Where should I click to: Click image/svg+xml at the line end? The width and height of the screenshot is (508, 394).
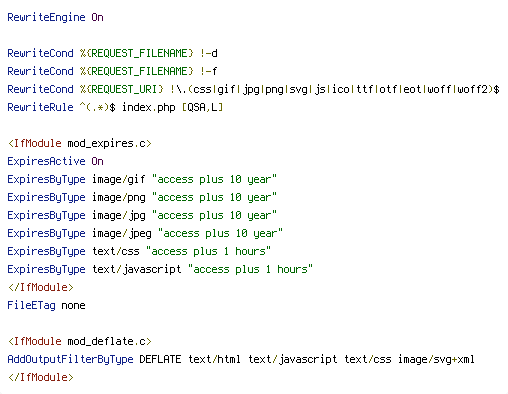[x=436, y=359]
